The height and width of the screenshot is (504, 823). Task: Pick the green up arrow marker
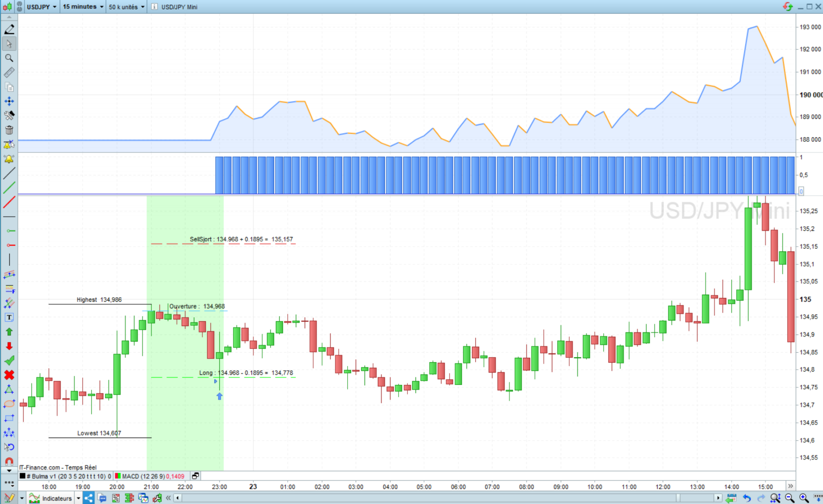pyautogui.click(x=9, y=332)
